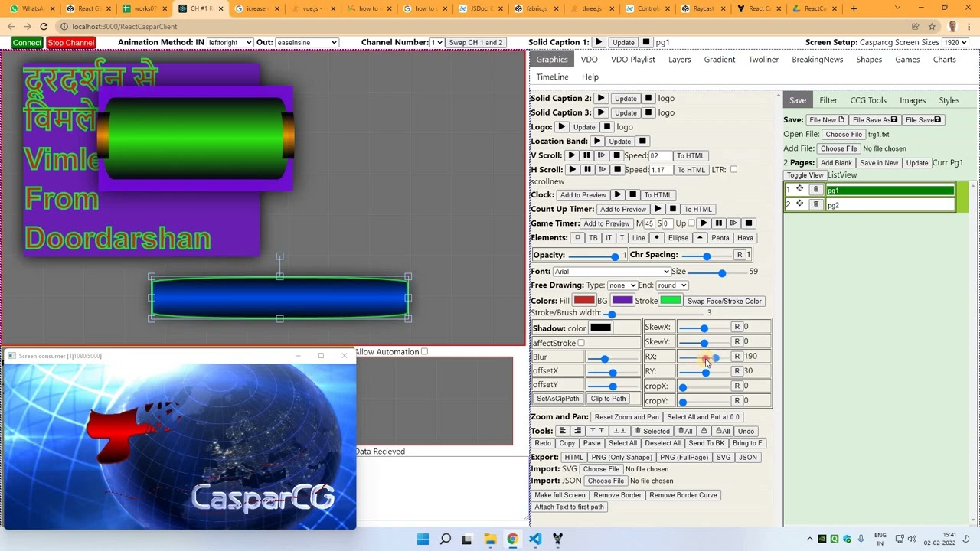Click the Game Timer minutes field
This screenshot has width=980, height=551.
point(650,223)
